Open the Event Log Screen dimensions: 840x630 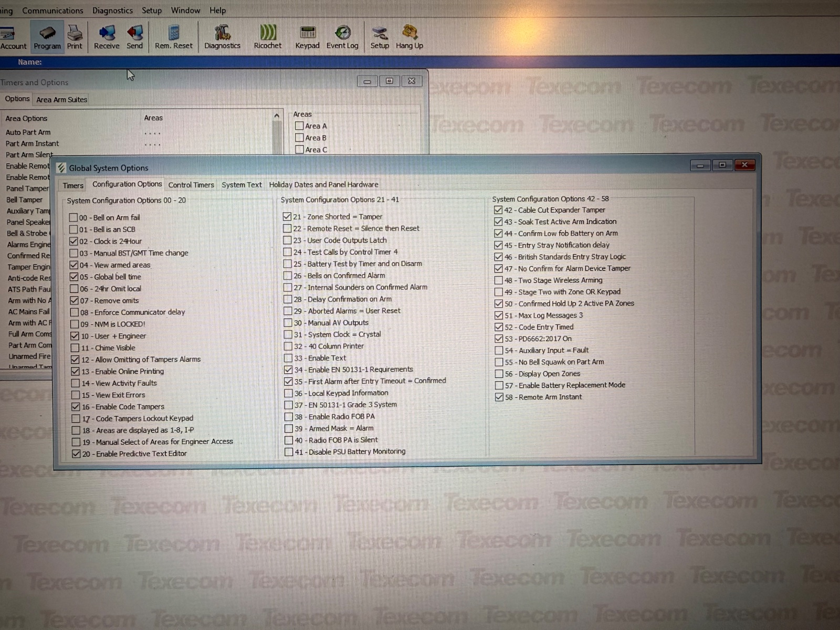(342, 37)
